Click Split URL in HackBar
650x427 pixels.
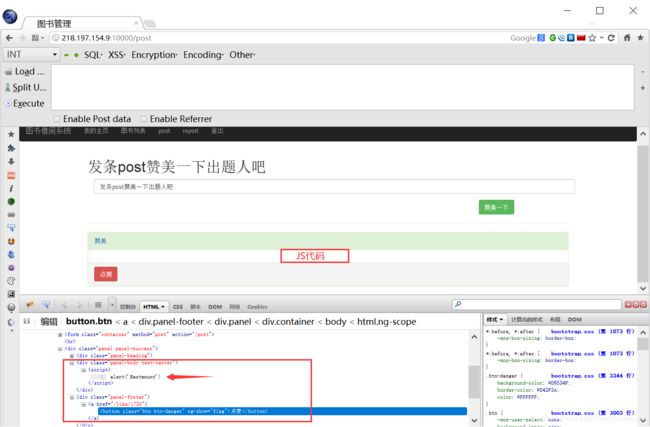26,87
